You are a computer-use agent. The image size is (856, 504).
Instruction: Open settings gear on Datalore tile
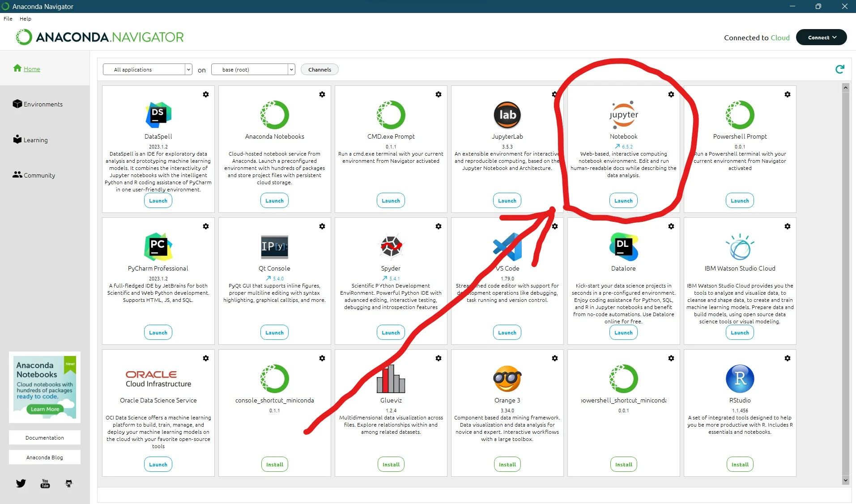pos(671,226)
